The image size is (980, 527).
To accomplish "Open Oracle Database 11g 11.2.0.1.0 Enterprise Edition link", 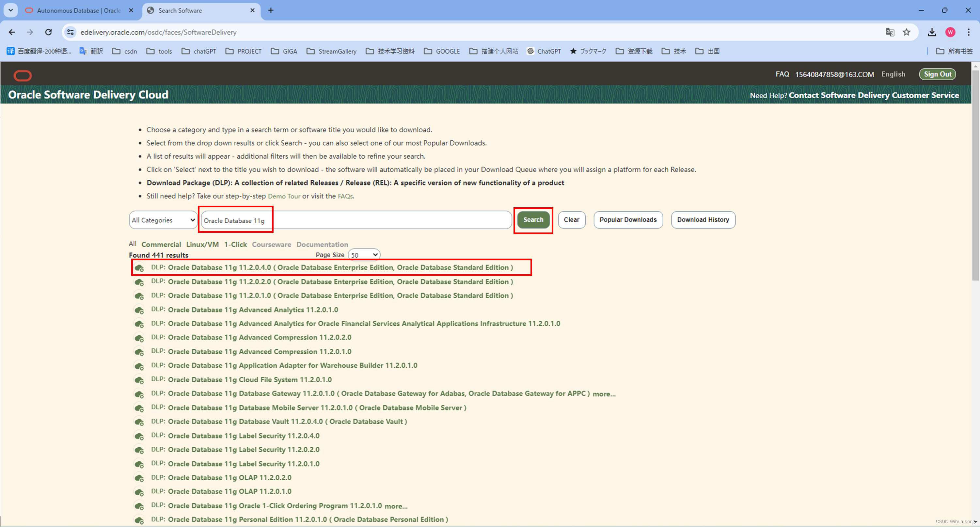I will pyautogui.click(x=340, y=295).
